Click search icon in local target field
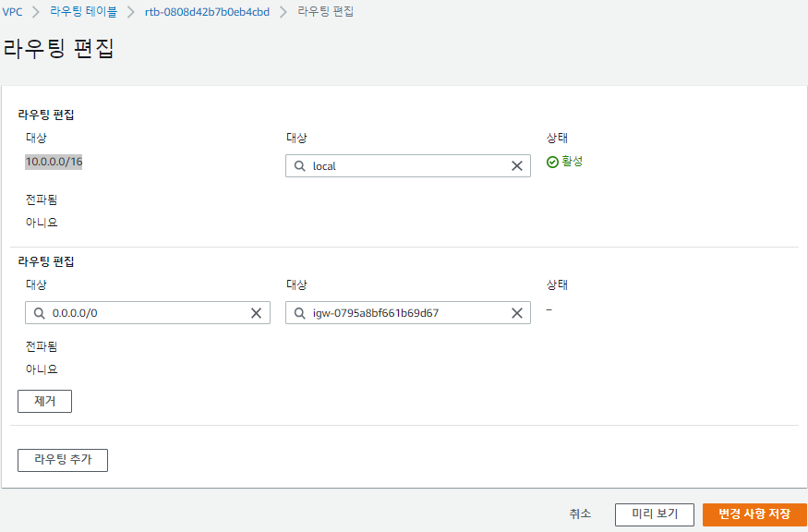 pos(299,166)
